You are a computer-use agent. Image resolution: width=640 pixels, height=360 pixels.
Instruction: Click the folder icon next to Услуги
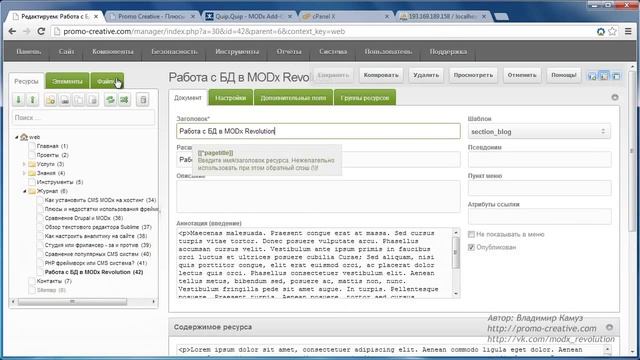[x=32, y=164]
